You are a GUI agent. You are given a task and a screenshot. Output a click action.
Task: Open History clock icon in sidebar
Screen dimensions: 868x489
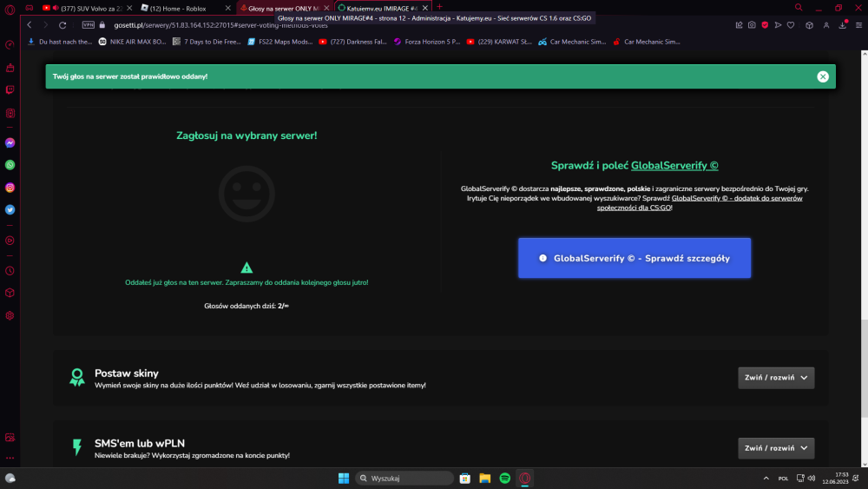[10, 271]
